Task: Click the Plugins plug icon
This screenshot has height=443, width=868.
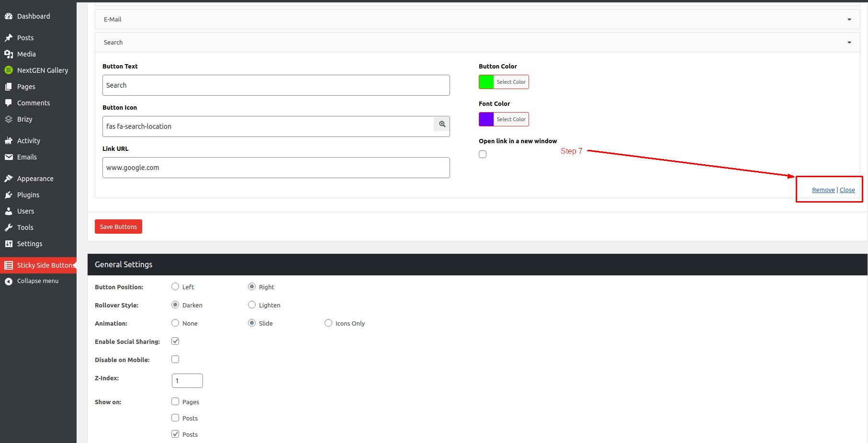Action: (x=9, y=195)
